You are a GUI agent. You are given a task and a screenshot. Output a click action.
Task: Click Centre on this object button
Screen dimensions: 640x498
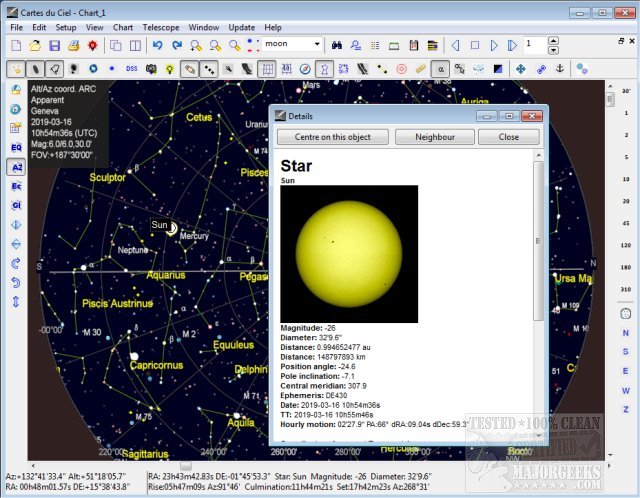pyautogui.click(x=332, y=137)
